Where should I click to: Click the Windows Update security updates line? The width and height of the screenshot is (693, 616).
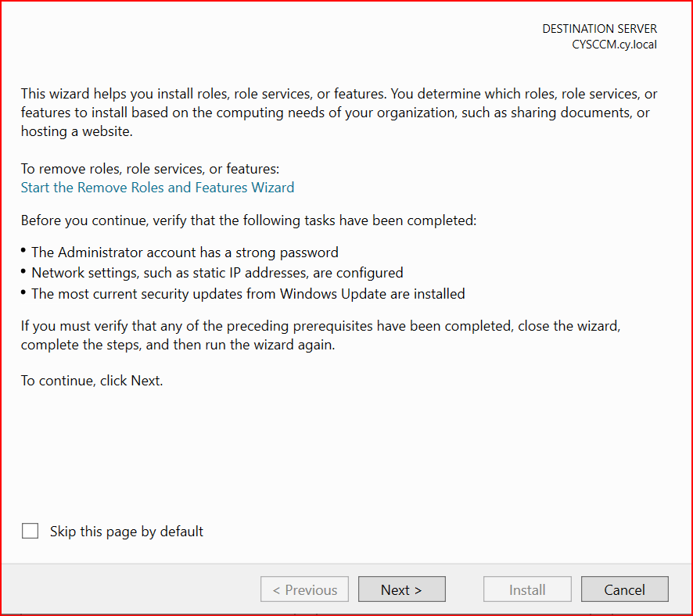coord(248,294)
